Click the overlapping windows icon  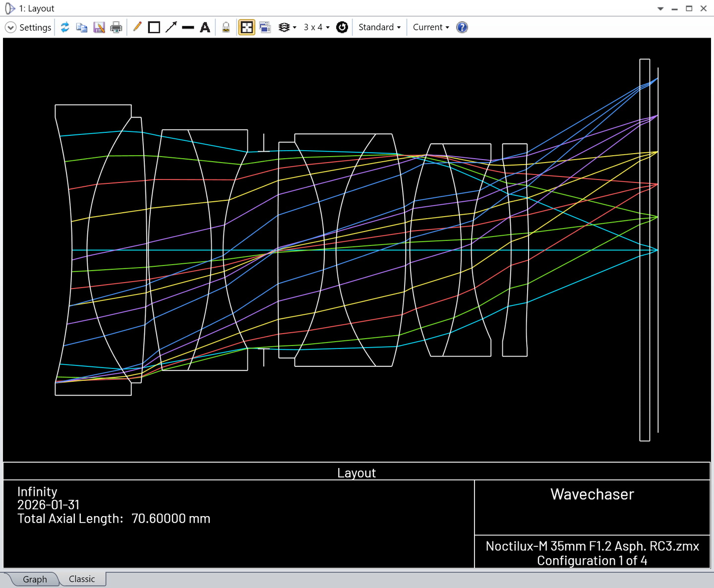point(265,27)
